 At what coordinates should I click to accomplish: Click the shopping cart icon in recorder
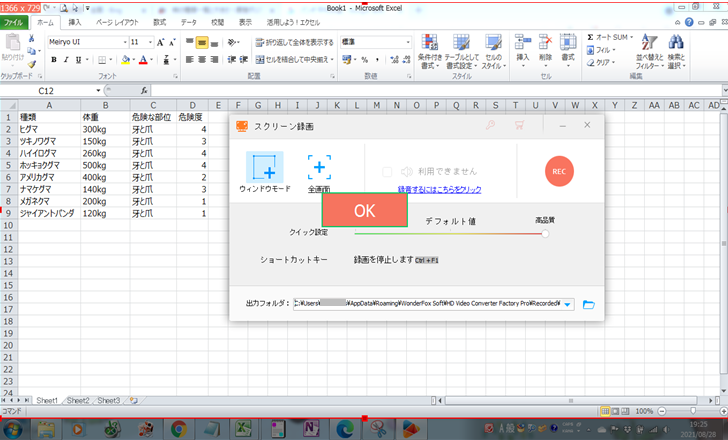[x=520, y=125]
